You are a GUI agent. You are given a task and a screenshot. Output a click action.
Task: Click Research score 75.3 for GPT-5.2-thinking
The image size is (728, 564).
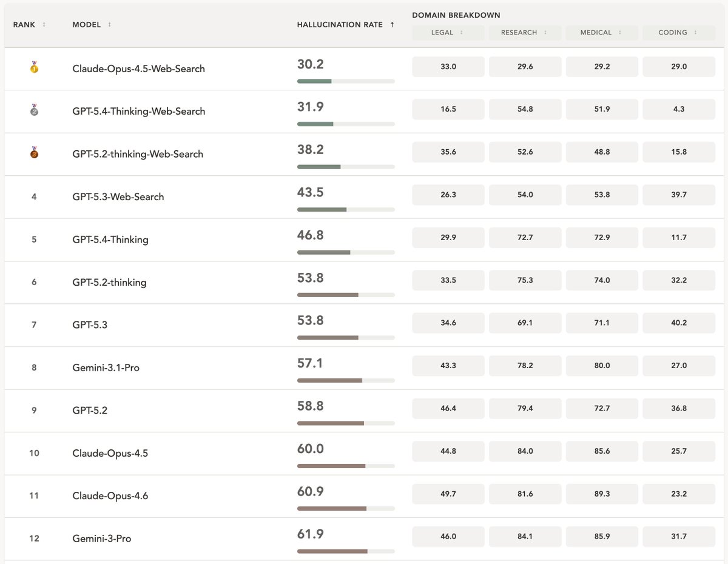[525, 280]
